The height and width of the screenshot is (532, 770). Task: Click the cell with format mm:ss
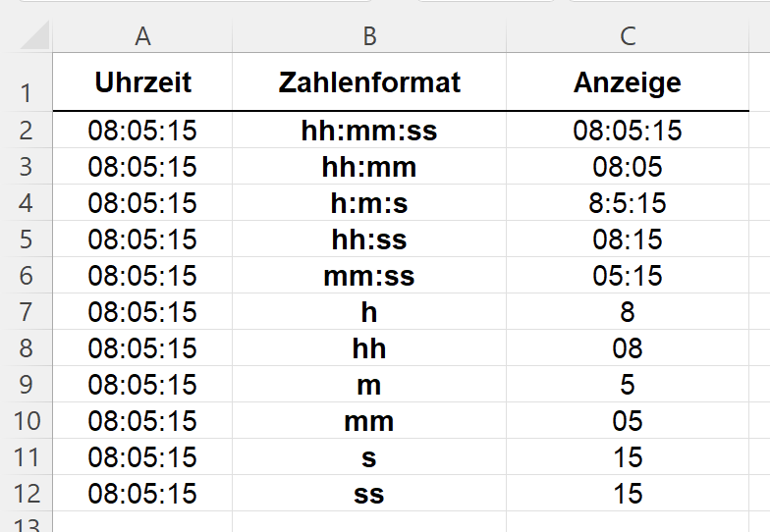(x=369, y=276)
